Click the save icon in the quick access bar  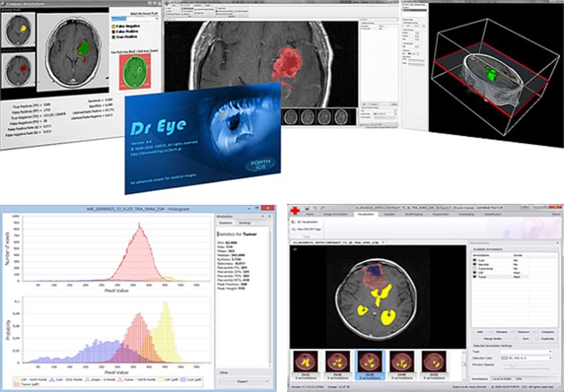coord(307,208)
